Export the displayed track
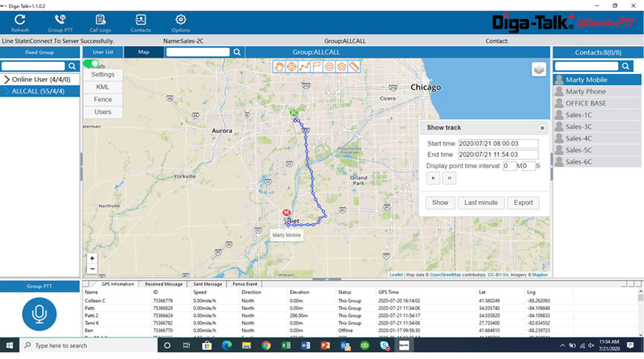 click(x=523, y=203)
